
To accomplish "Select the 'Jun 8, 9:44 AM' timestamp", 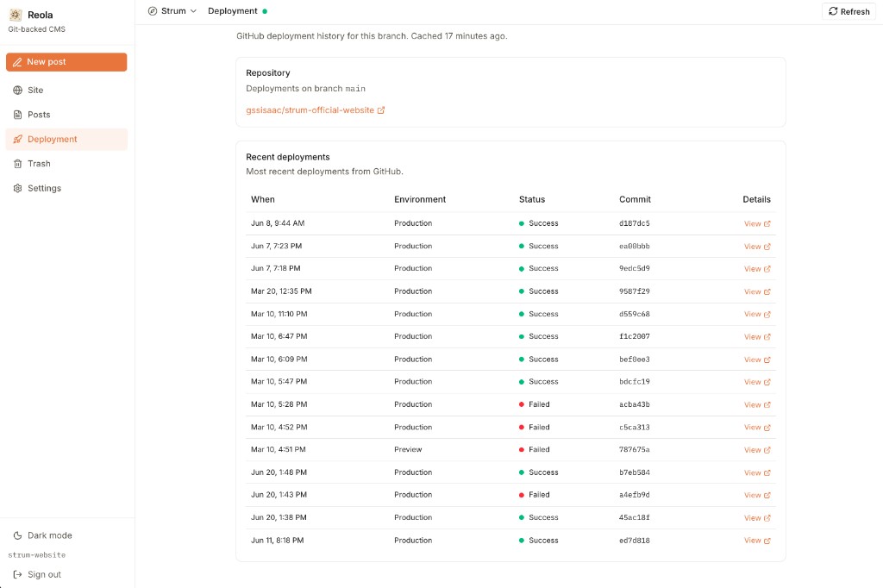I will 278,223.
